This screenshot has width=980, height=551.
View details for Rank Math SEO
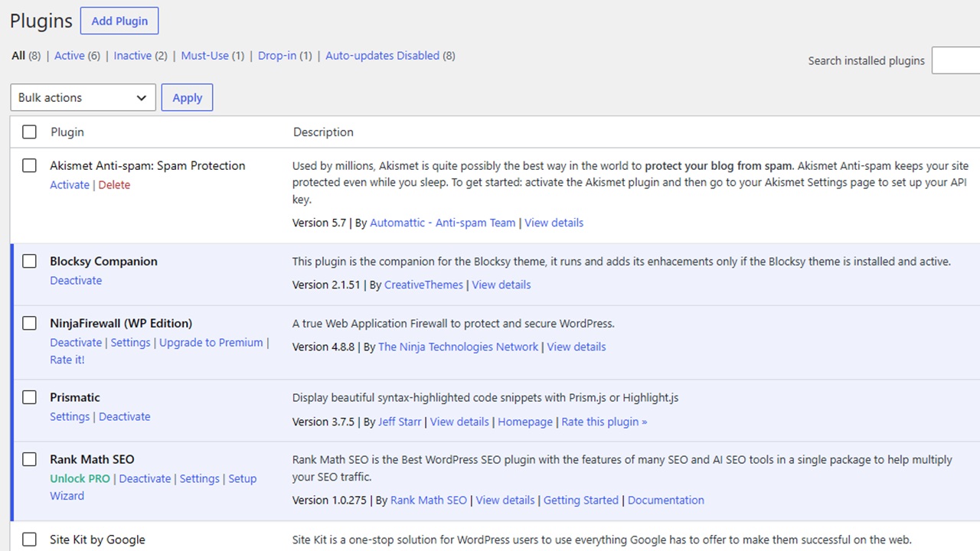coord(505,500)
